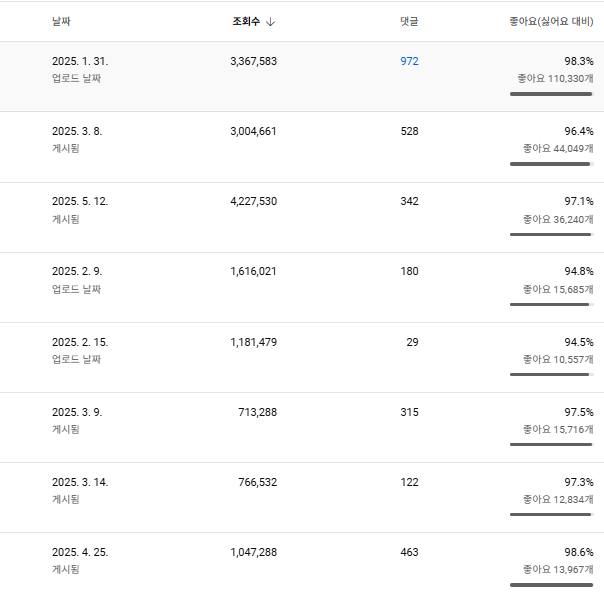Click the 180 comments count
604x601 pixels.
point(409,271)
